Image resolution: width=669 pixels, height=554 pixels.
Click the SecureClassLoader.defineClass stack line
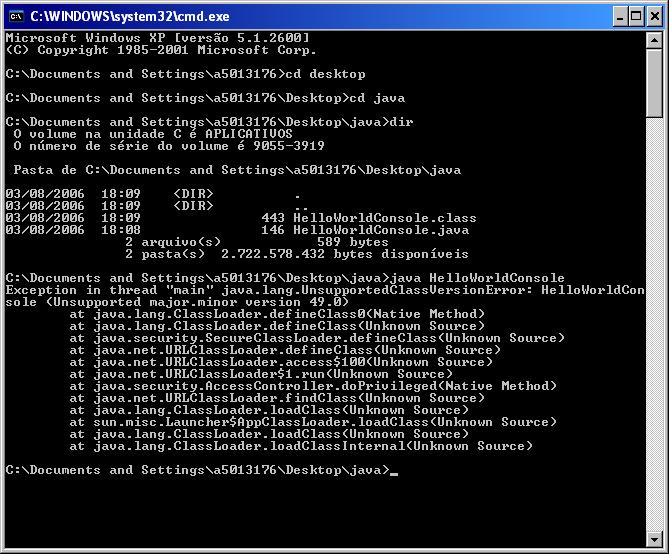[317, 338]
